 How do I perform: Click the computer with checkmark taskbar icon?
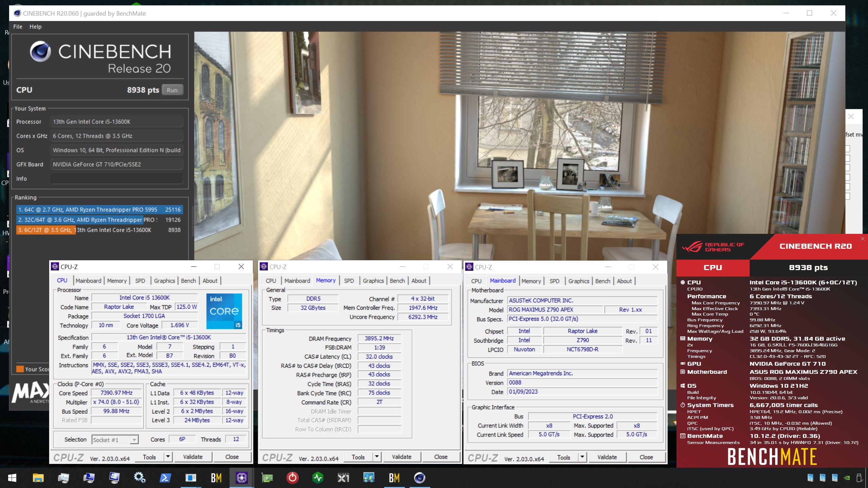(x=89, y=478)
